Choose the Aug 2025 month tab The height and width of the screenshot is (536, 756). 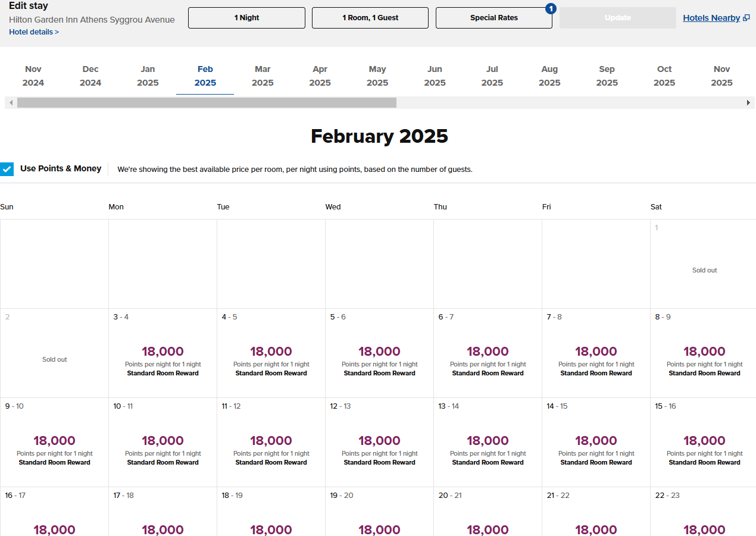(x=549, y=76)
